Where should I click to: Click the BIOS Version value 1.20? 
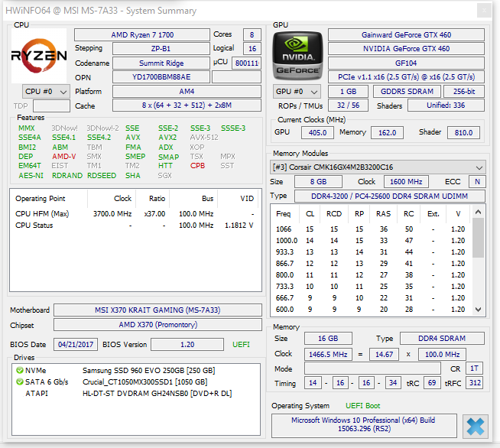187,344
